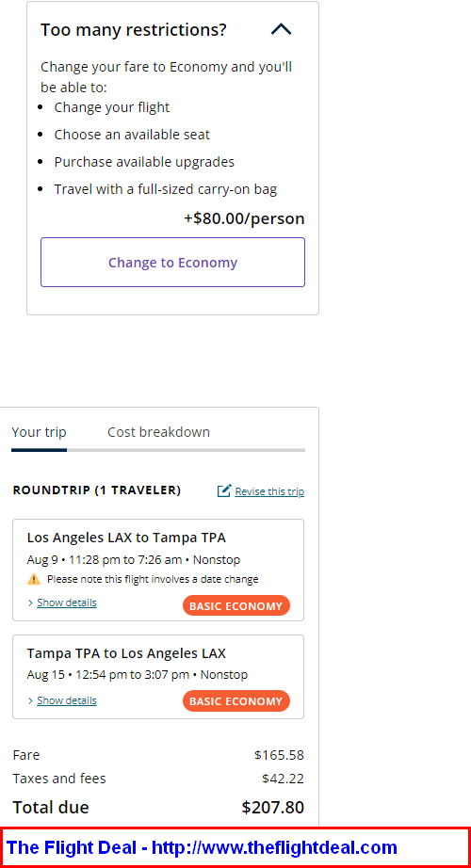Image resolution: width=471 pixels, height=868 pixels.
Task: Click The Flight Deal website banner link
Action: click(202, 847)
